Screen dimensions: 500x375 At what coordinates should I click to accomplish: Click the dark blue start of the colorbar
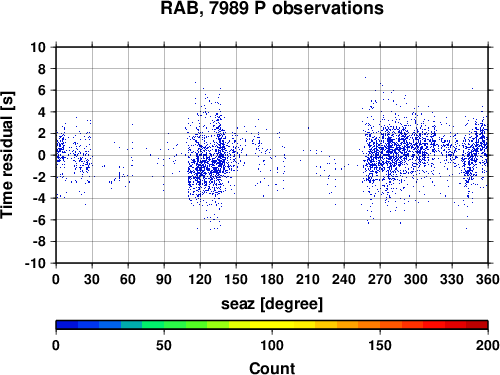(x=67, y=325)
